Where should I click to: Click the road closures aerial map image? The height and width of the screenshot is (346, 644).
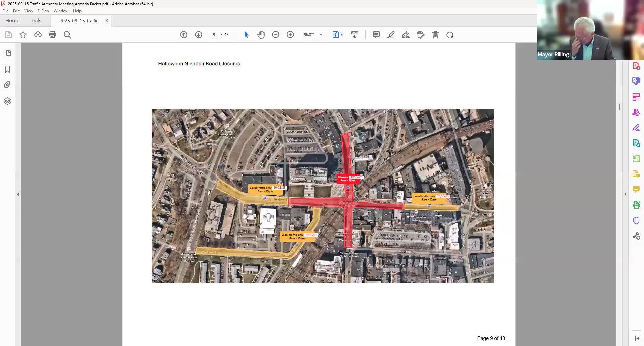click(323, 196)
